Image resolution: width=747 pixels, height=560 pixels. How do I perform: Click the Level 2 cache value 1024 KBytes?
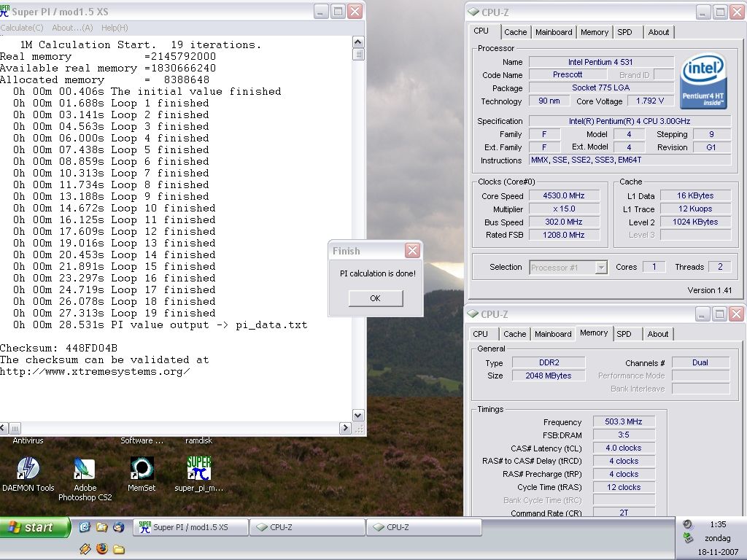click(695, 222)
